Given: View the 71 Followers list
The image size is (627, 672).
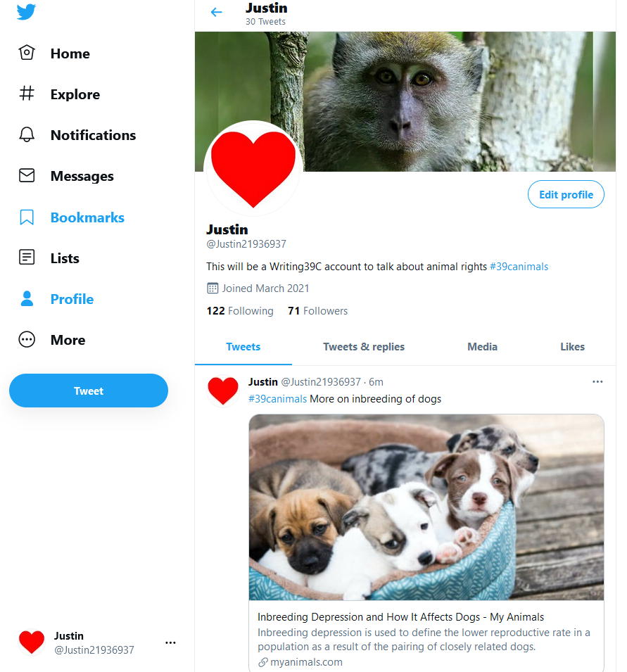Looking at the screenshot, I should pyautogui.click(x=317, y=311).
